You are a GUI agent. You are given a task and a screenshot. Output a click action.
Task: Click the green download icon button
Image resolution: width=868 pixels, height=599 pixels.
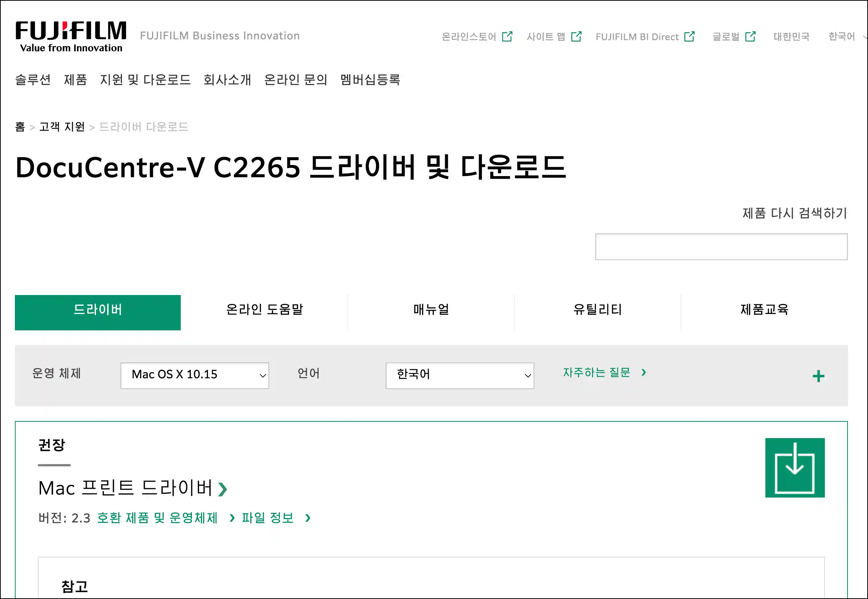click(x=795, y=467)
